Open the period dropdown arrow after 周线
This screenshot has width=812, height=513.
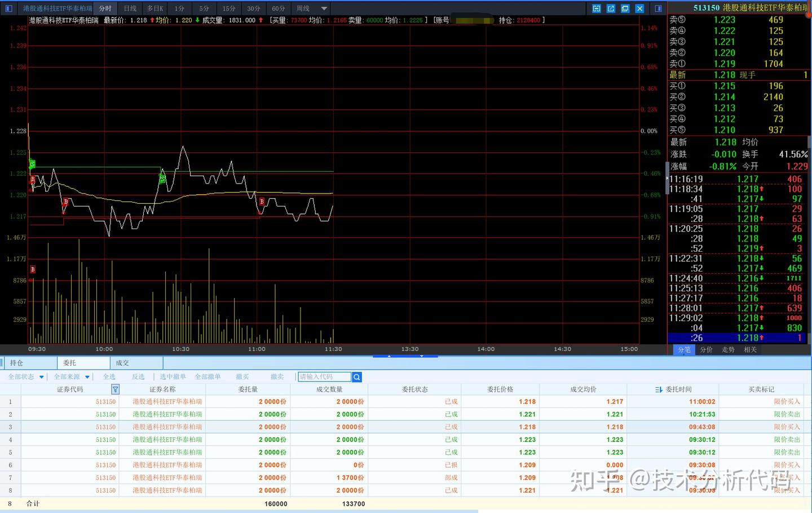pyautogui.click(x=324, y=8)
